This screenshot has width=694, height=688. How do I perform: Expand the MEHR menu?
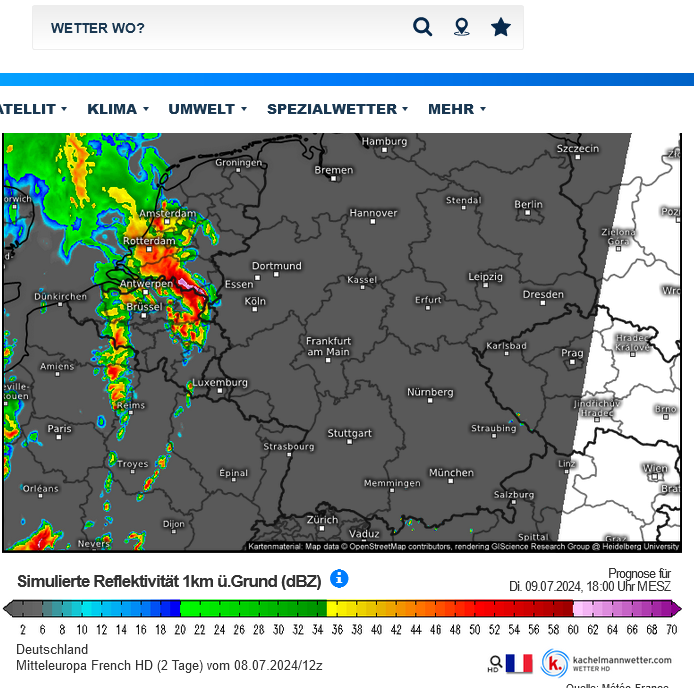(x=457, y=109)
